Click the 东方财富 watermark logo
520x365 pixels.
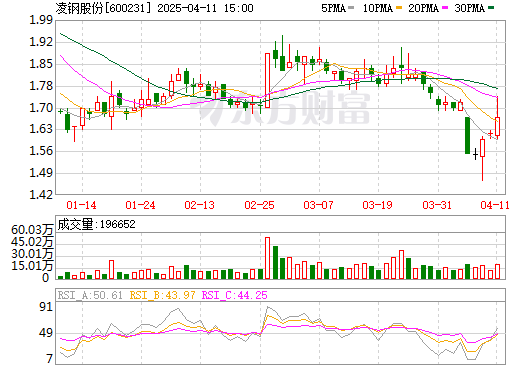click(x=283, y=108)
